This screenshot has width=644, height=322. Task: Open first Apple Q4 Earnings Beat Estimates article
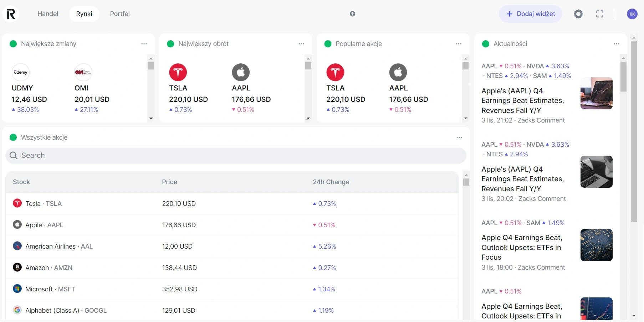(523, 100)
